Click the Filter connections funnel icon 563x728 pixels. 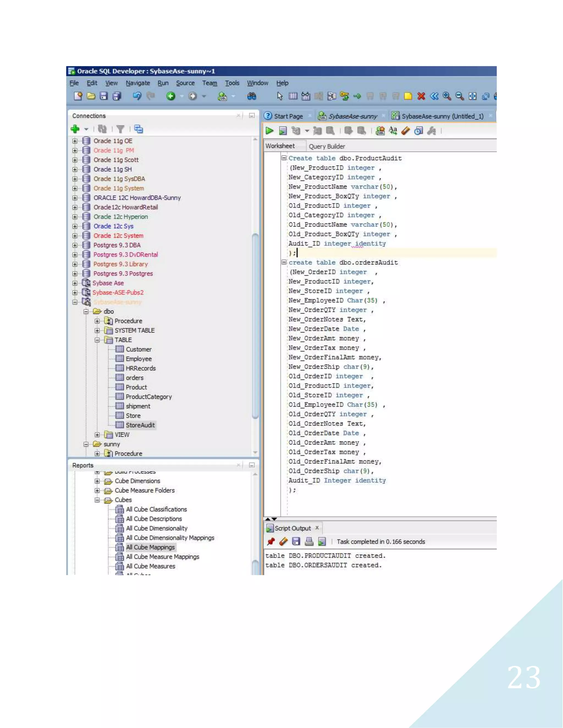(120, 129)
